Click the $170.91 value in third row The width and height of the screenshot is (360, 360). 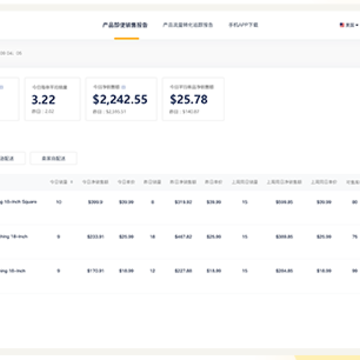pyautogui.click(x=95, y=271)
